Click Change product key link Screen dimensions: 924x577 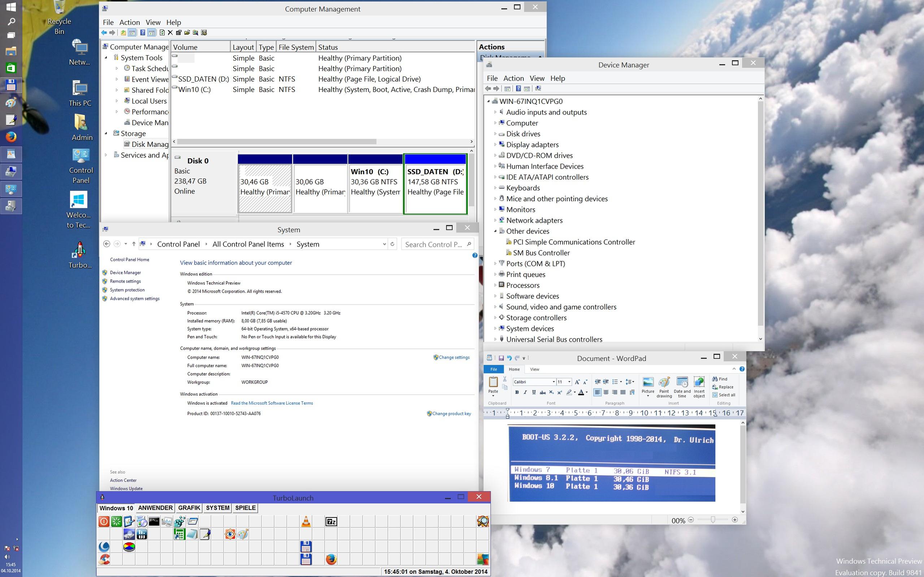click(451, 413)
